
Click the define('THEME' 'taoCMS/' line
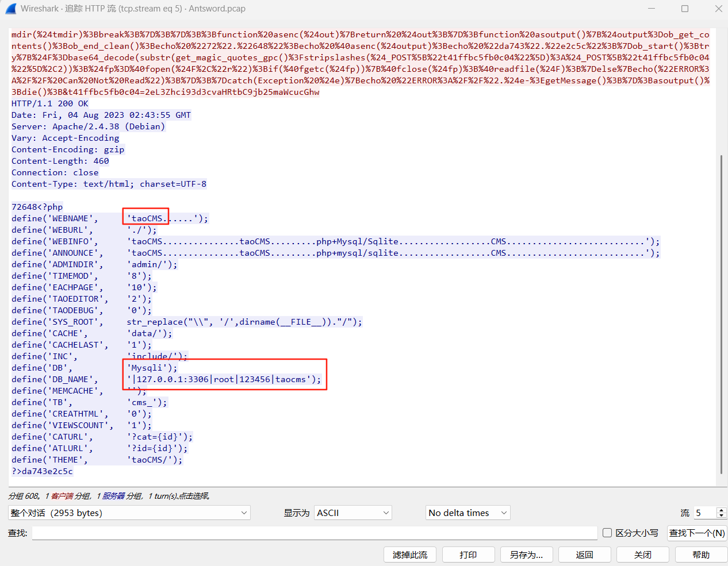pyautogui.click(x=97, y=460)
